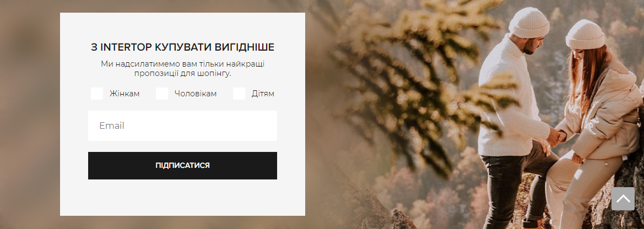This screenshot has width=644, height=229.
Task: Click blurred brown background left of form
Action: (x=30, y=115)
